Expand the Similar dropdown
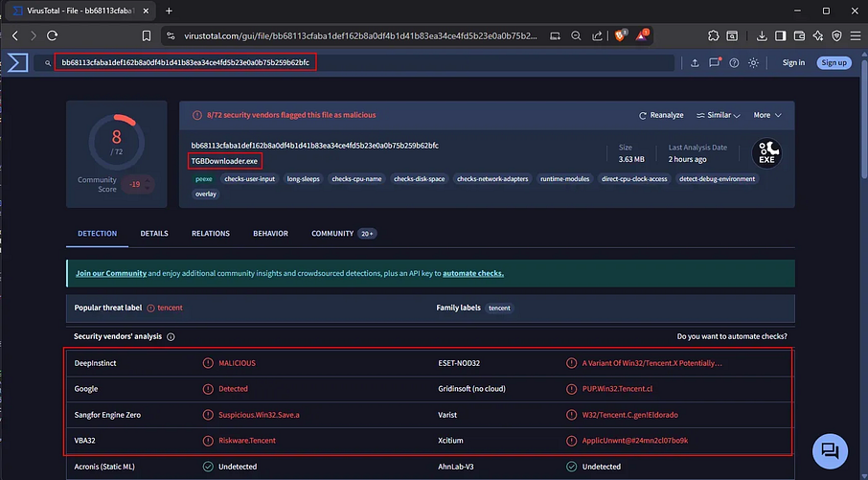 (718, 115)
